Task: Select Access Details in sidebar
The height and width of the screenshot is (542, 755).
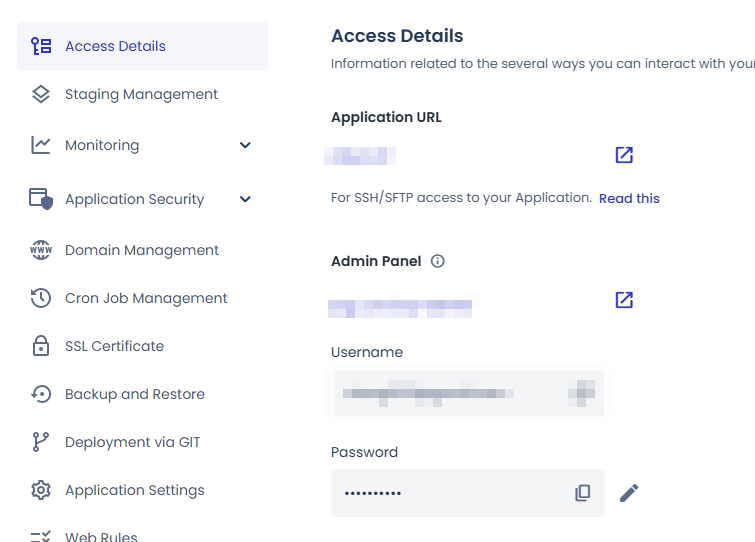Action: click(115, 46)
